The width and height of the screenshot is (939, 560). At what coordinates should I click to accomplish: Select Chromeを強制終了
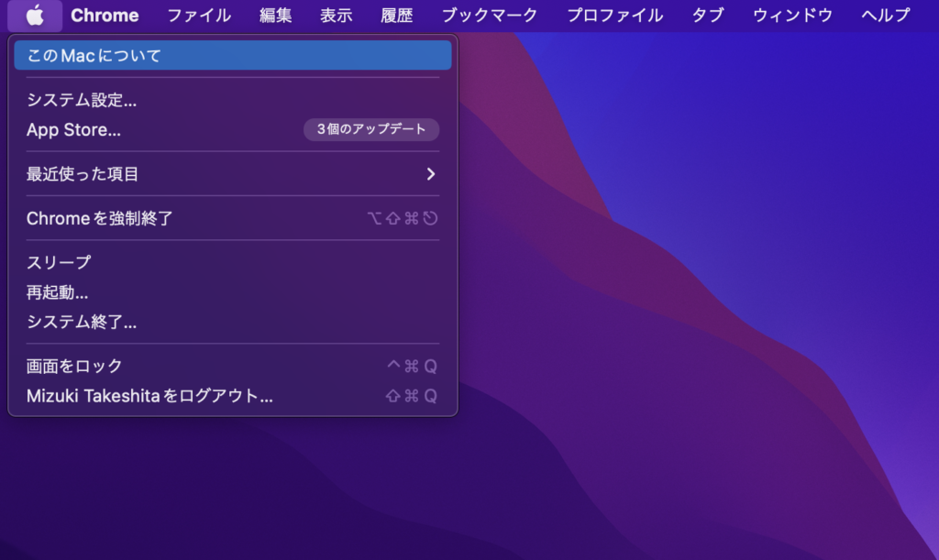233,218
